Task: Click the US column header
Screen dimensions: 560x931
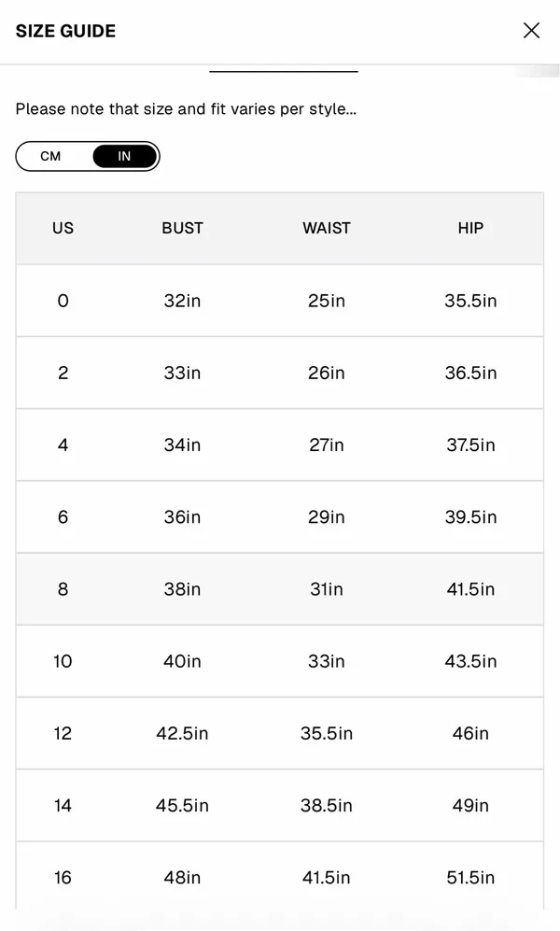Action: 63,228
